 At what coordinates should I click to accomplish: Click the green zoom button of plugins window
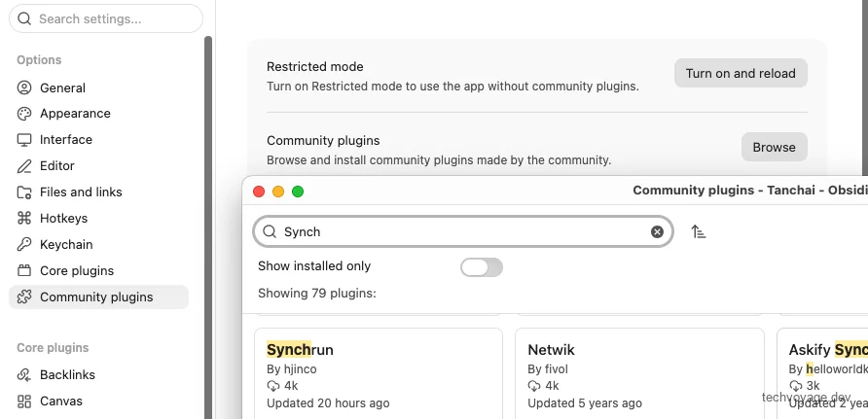[x=298, y=192]
